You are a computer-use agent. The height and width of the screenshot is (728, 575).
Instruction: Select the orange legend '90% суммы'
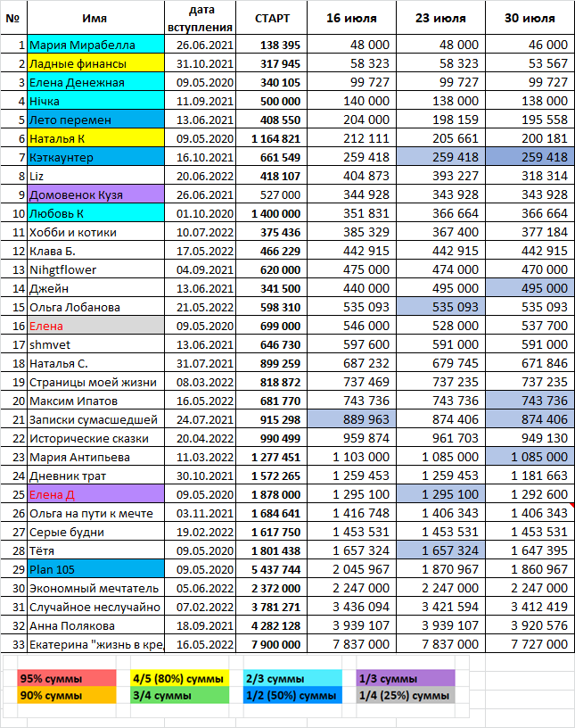[x=67, y=695]
